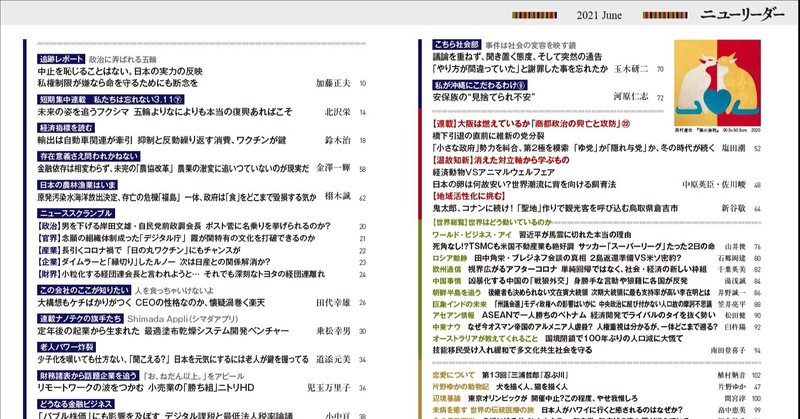Open 【世界総覧】世界はどう動いているのか heading
This screenshot has height=419, width=800.
pos(492,223)
